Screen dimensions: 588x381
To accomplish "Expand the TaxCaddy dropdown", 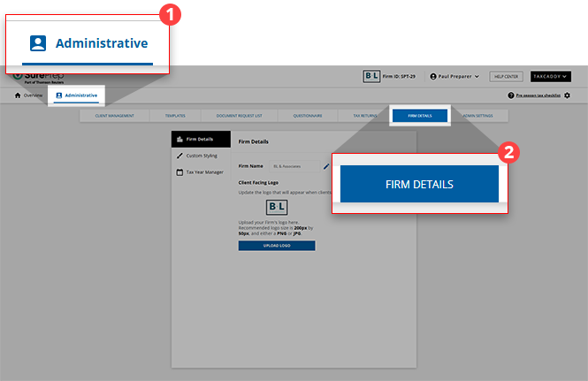I will 551,77.
